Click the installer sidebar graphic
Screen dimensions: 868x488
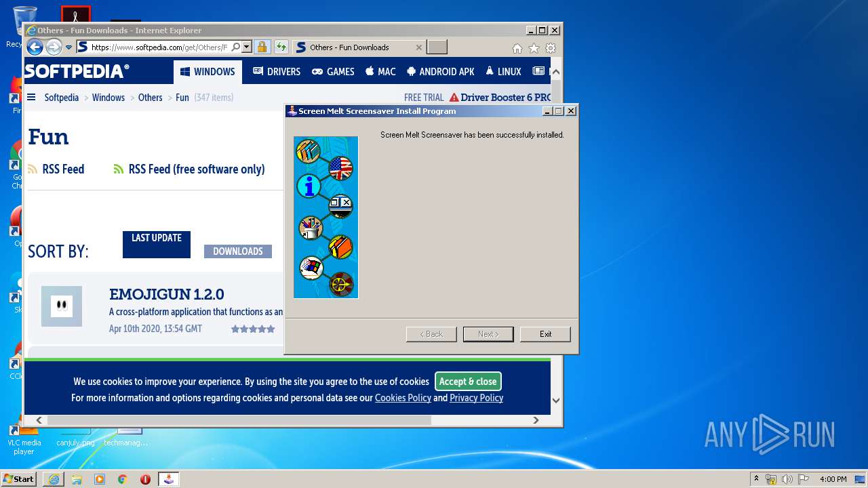[325, 218]
